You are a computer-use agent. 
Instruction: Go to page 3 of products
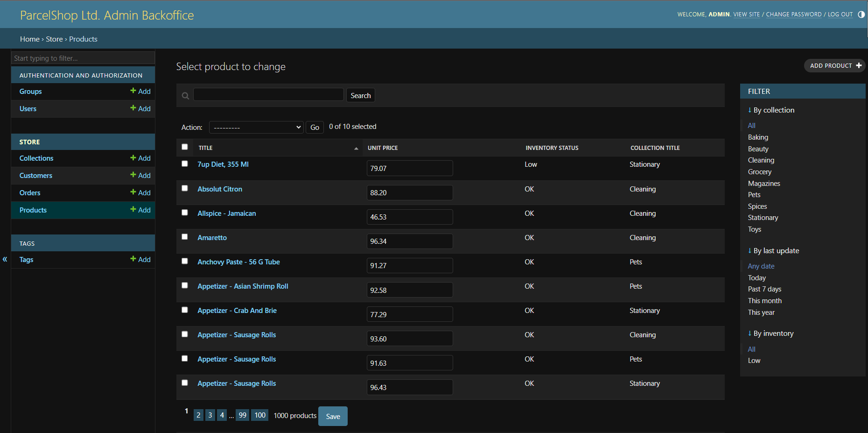pos(210,415)
